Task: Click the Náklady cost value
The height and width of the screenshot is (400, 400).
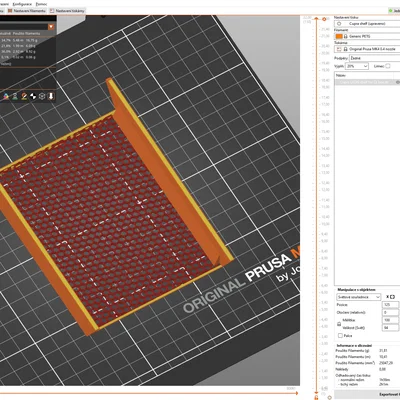Action: tap(382, 369)
